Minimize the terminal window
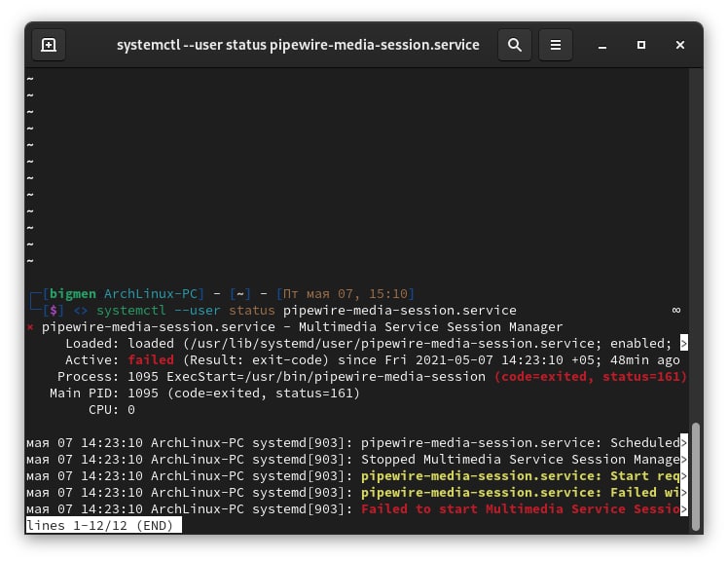Viewport: 728px width, 562px height. click(x=602, y=46)
